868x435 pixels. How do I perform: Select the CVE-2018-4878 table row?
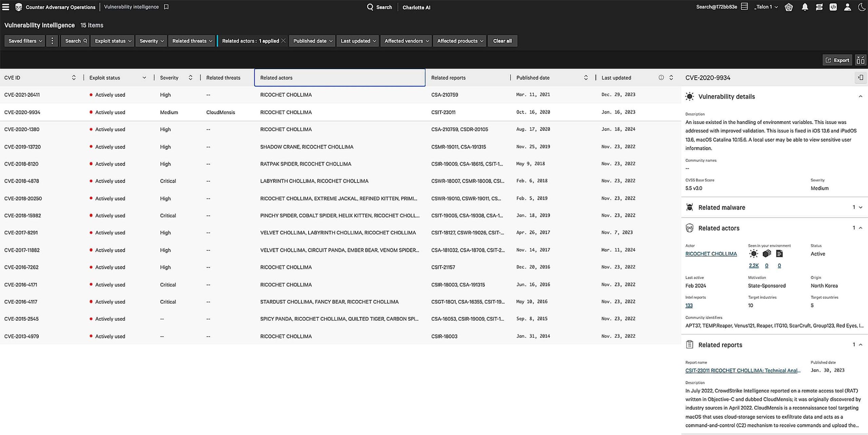pos(22,181)
